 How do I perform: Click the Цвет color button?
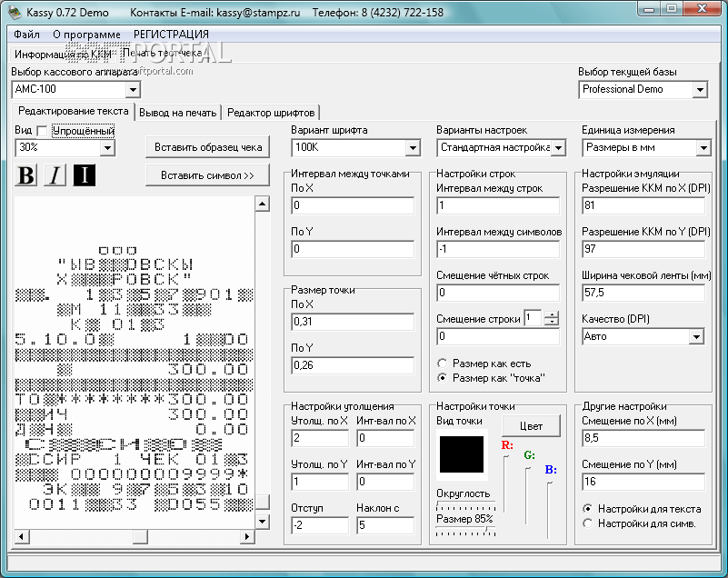[x=531, y=426]
